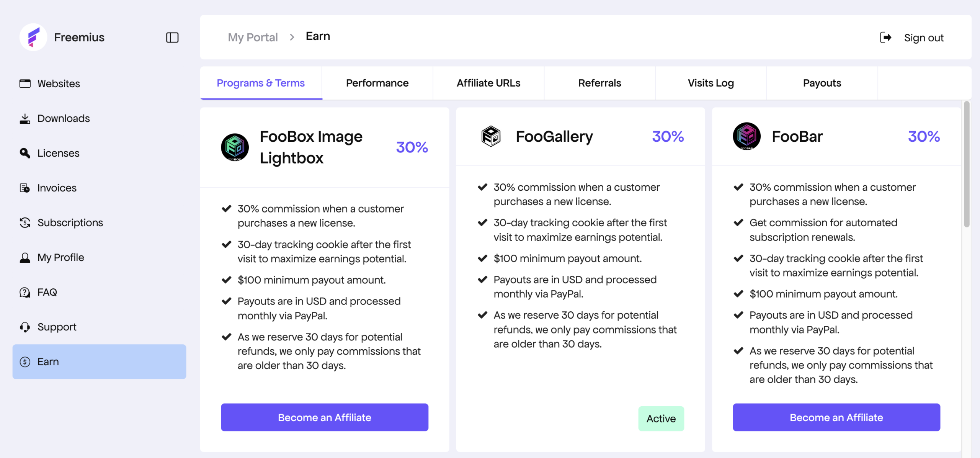Select the Payouts tab

coord(822,83)
